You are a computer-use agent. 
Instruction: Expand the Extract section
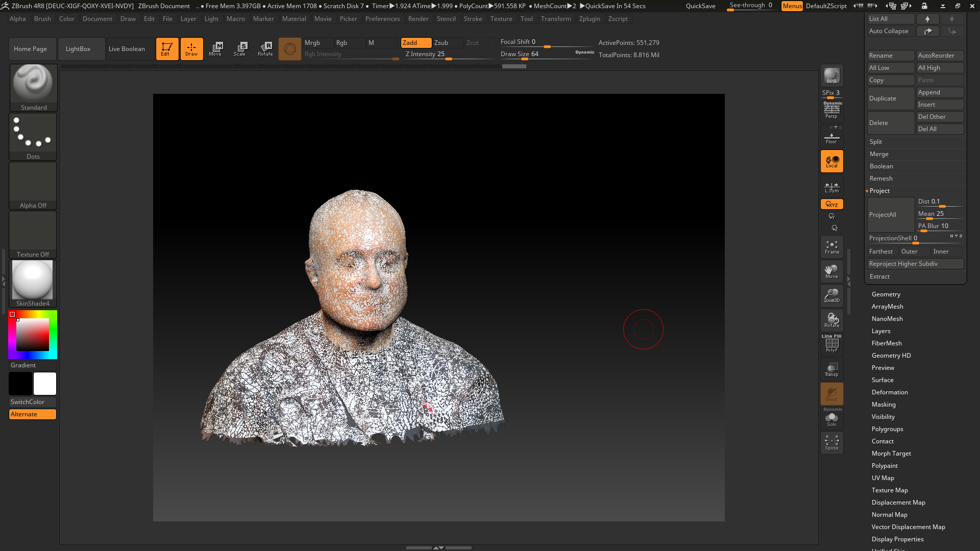(x=879, y=277)
